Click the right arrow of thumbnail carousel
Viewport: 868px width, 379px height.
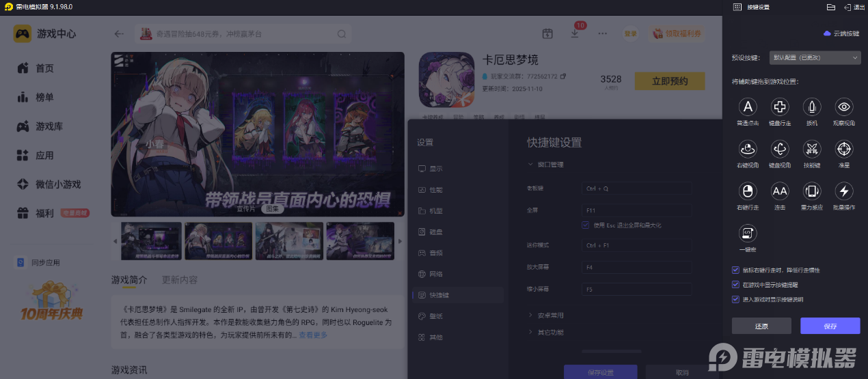click(x=400, y=241)
